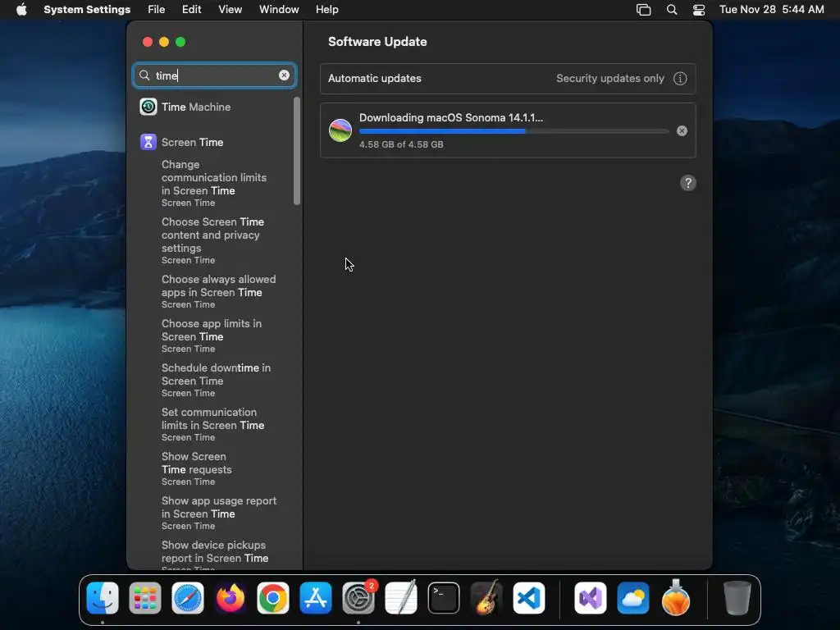Viewport: 840px width, 630px height.
Task: Zoom the System Settings window
Action: click(180, 42)
